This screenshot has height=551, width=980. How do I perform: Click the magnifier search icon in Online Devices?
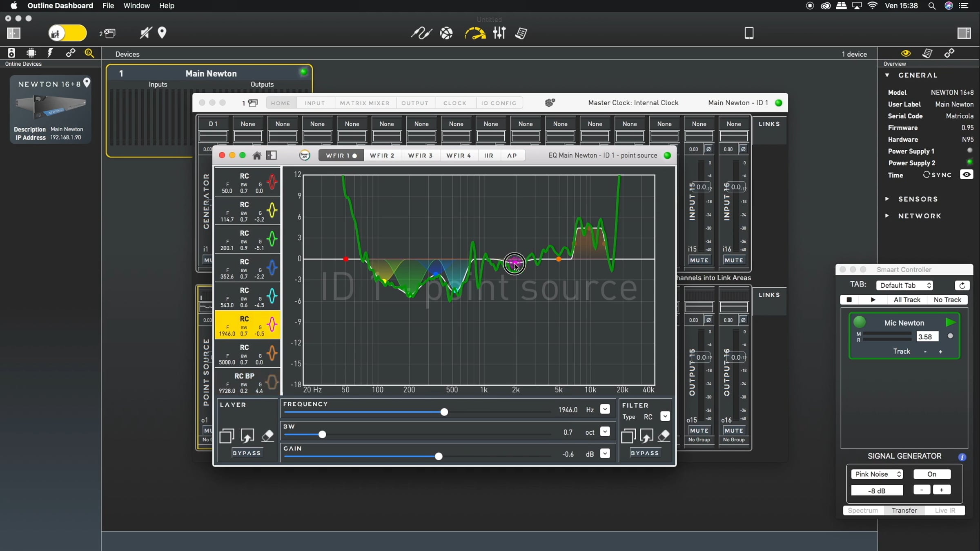[x=89, y=53]
